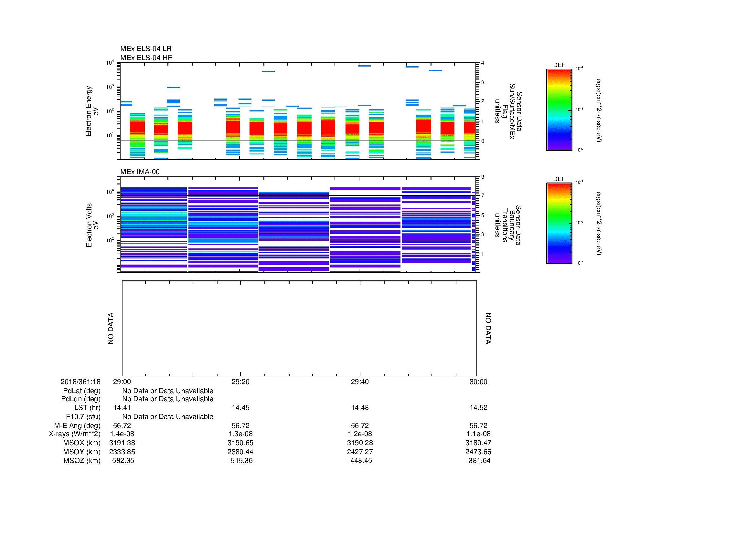Click the LST value 14.45
The height and width of the screenshot is (534, 756).
point(240,408)
